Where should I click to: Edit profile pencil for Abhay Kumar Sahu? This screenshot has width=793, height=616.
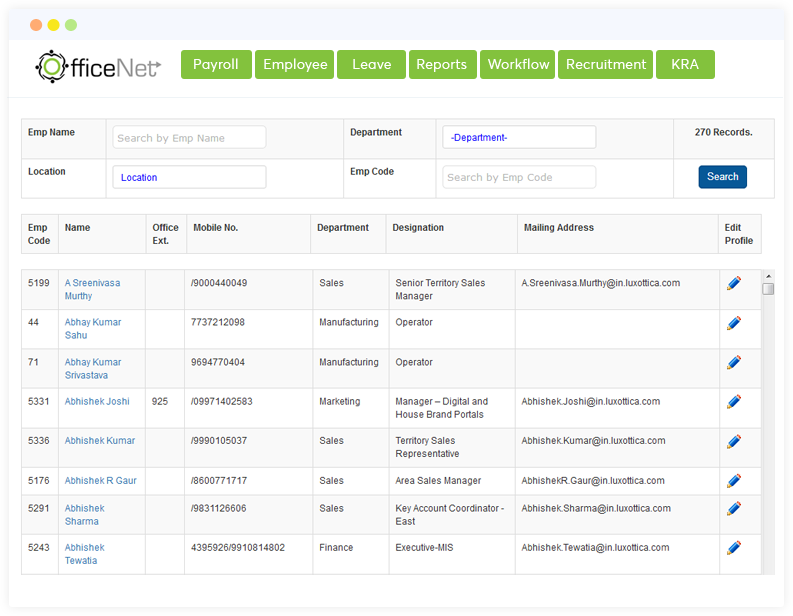tap(734, 323)
